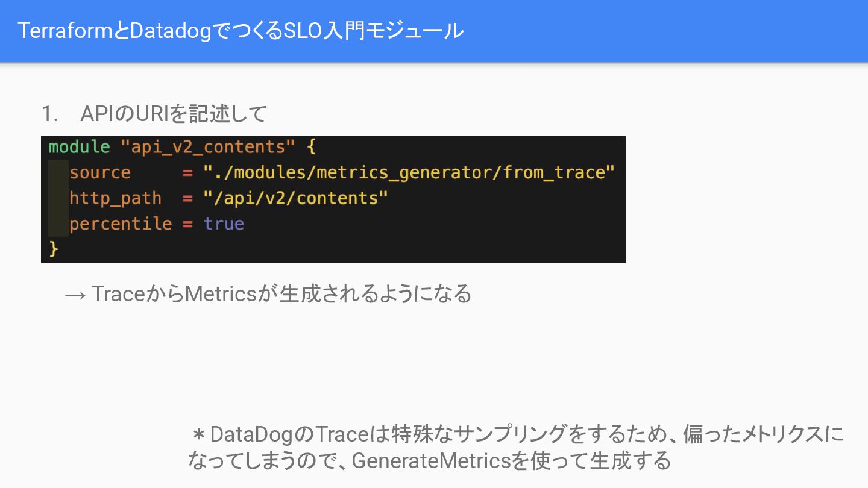The height and width of the screenshot is (488, 868).
Task: Click the equals sign on the source line
Action: [x=187, y=173]
